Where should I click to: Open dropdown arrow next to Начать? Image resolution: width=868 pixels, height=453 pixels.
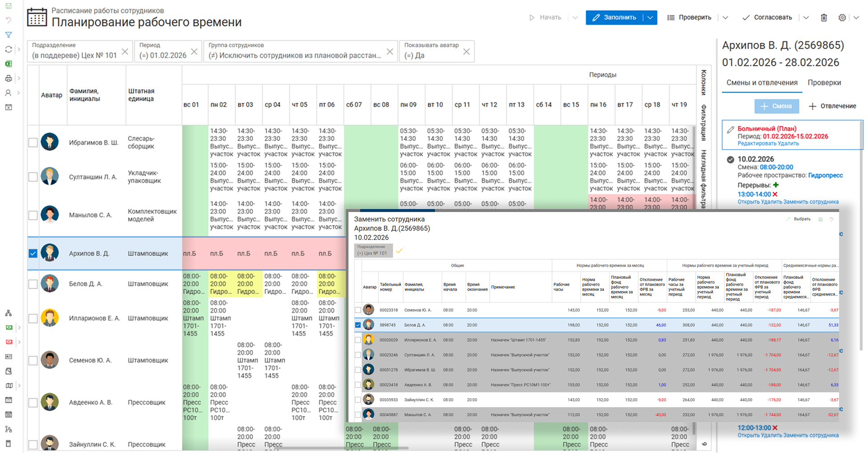click(x=575, y=18)
